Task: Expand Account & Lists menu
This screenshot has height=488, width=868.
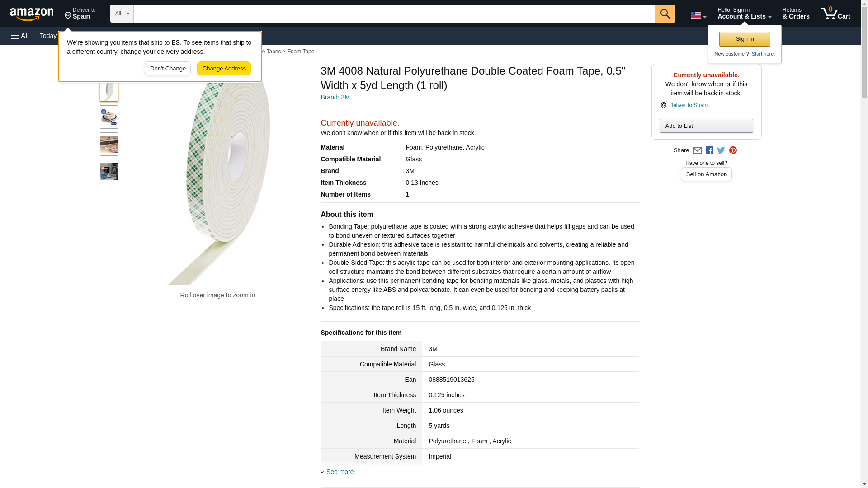Action: point(744,14)
